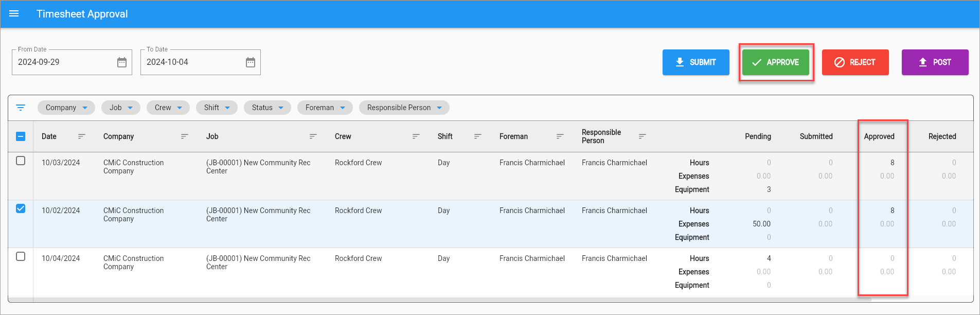The image size is (980, 315).
Task: Click Foreman Francis Charmichael in 10/04/2024 row
Action: click(532, 258)
